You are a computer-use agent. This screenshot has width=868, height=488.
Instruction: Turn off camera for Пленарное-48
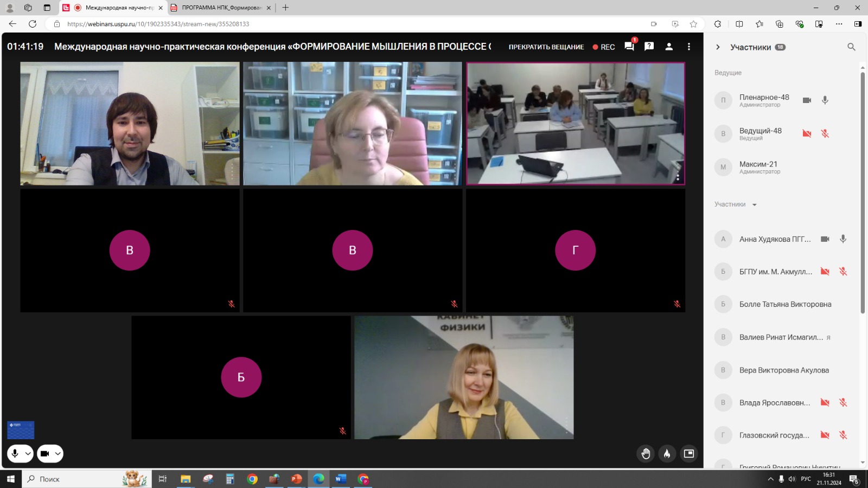[x=807, y=100]
